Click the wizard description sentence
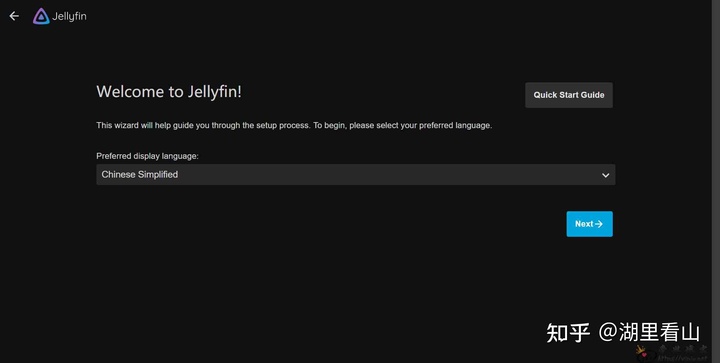The width and height of the screenshot is (720, 363). click(x=294, y=125)
